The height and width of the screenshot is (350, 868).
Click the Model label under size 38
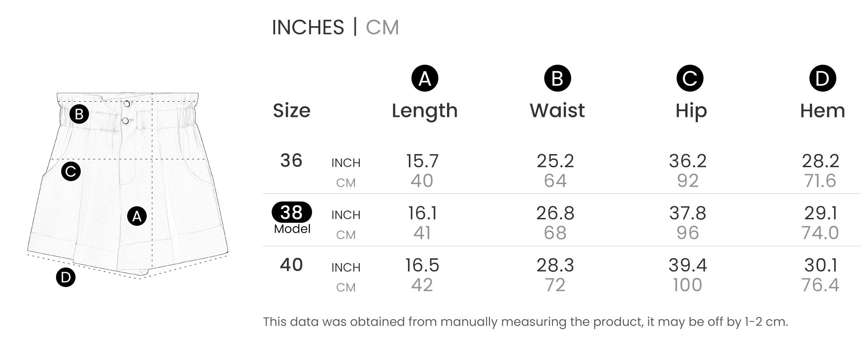click(x=292, y=229)
